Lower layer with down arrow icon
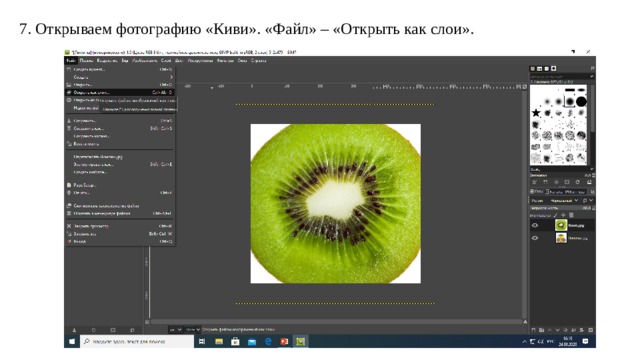 [558, 330]
